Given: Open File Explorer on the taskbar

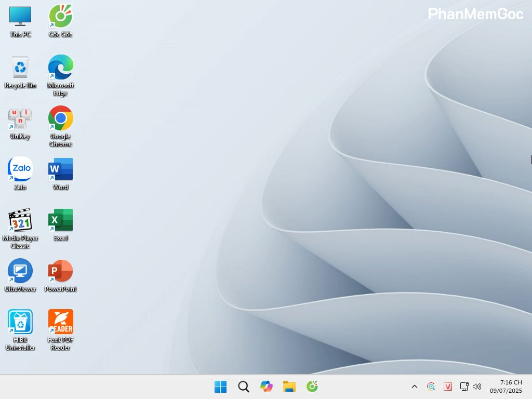Looking at the screenshot, I should click(x=289, y=387).
